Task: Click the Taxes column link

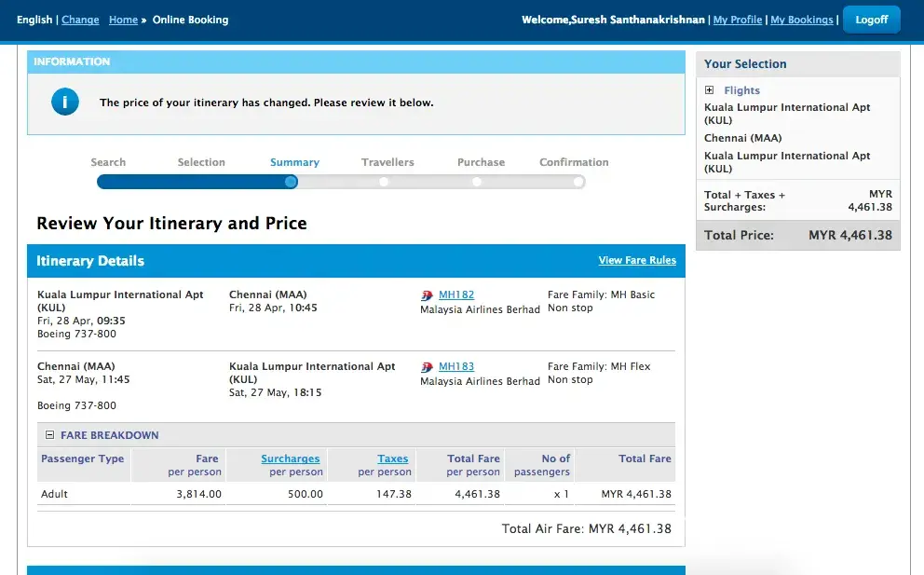Action: coord(392,459)
